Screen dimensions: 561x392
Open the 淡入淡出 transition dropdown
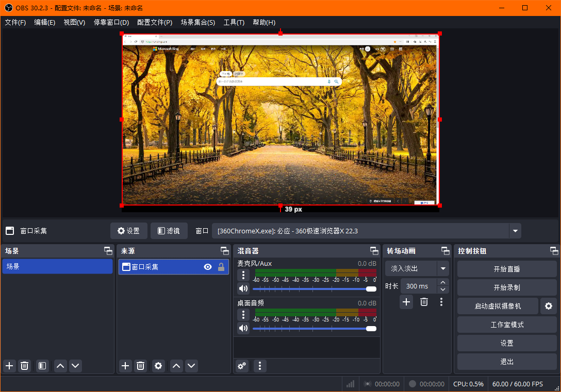pos(443,268)
